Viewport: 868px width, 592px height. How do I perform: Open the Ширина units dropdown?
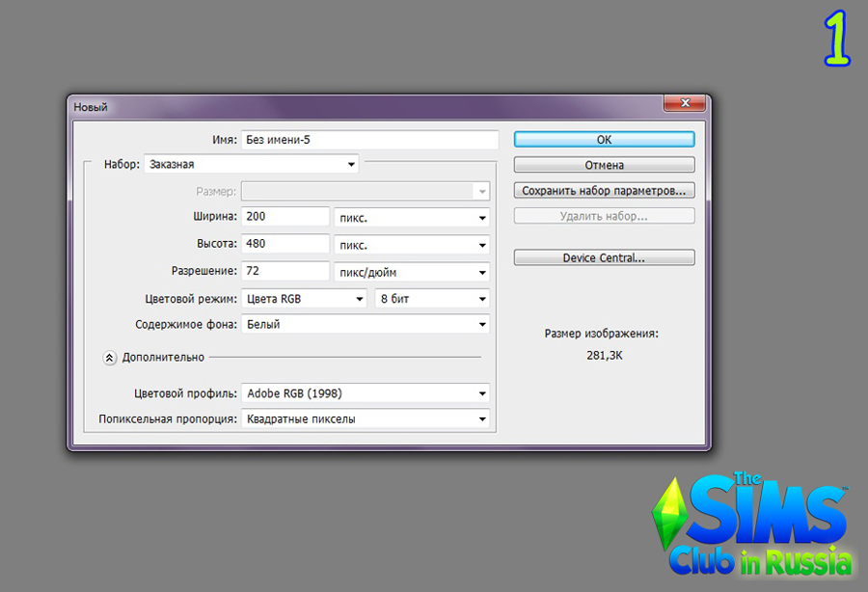411,218
